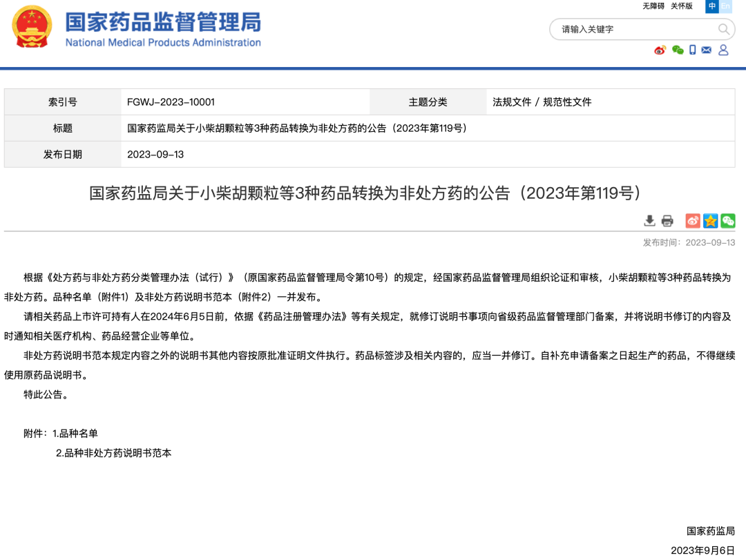Open the 关怀版 care version page
Viewport: 746px width, 560px height.
click(x=683, y=6)
